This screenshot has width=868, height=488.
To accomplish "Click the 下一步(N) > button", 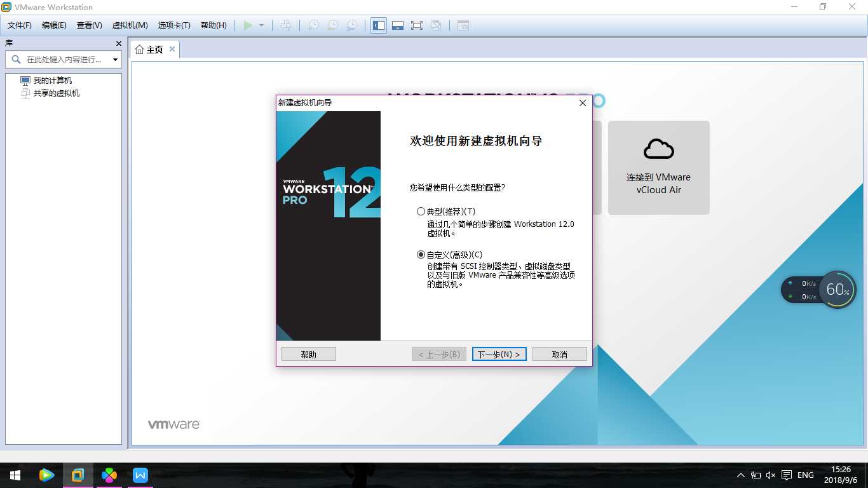I will (499, 355).
